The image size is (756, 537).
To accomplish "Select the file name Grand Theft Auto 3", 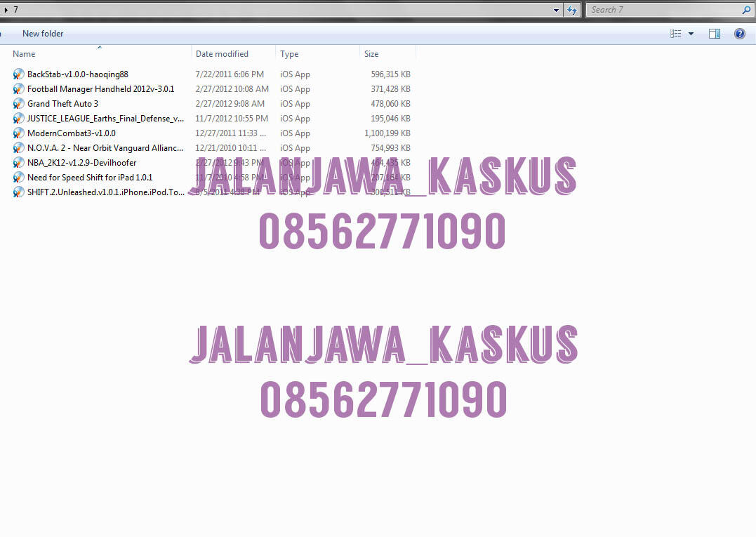I will point(62,104).
